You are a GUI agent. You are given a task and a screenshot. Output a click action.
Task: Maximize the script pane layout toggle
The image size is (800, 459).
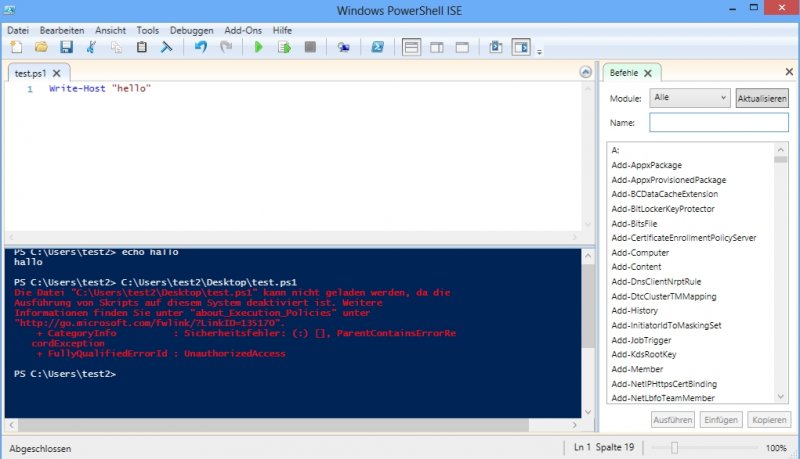pos(462,47)
